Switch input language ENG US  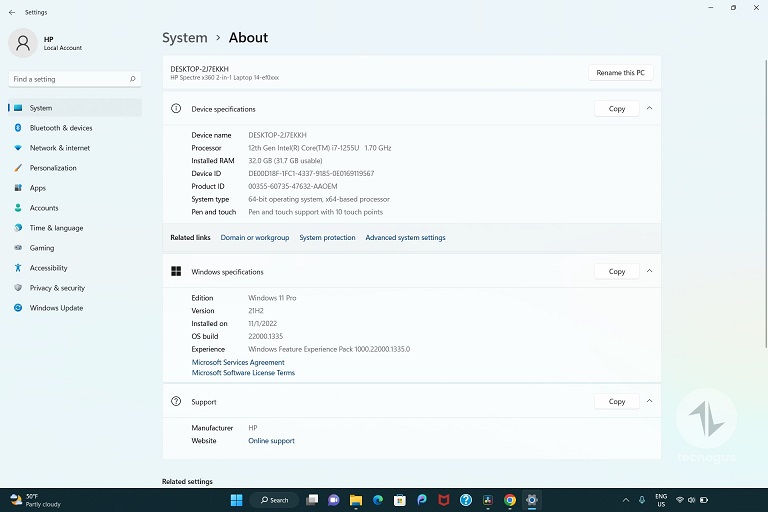[x=661, y=500]
